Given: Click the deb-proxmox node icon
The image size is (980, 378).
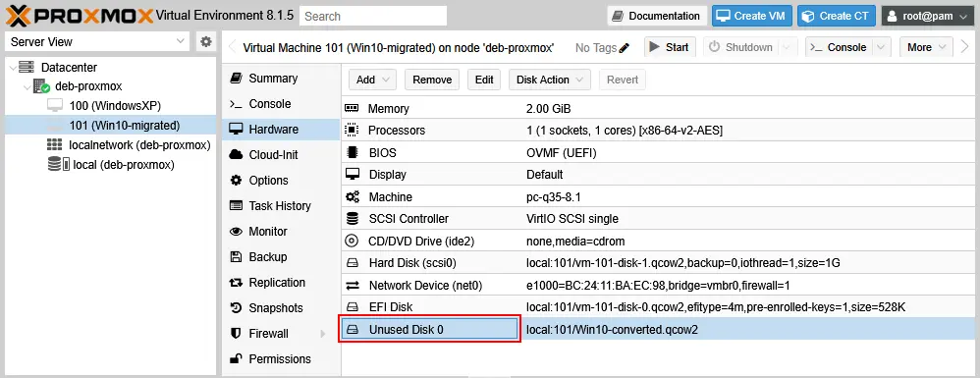Looking at the screenshot, I should (41, 86).
